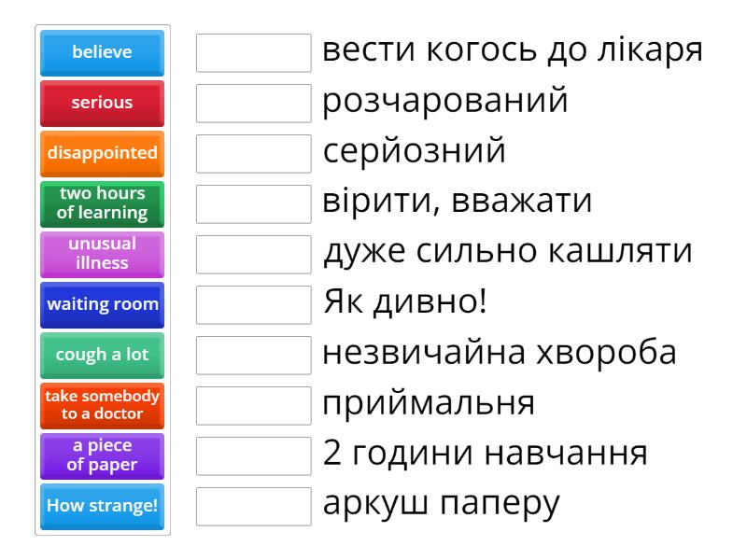
Task: Select the green 'cough a lot' tile
Action: coord(103,356)
